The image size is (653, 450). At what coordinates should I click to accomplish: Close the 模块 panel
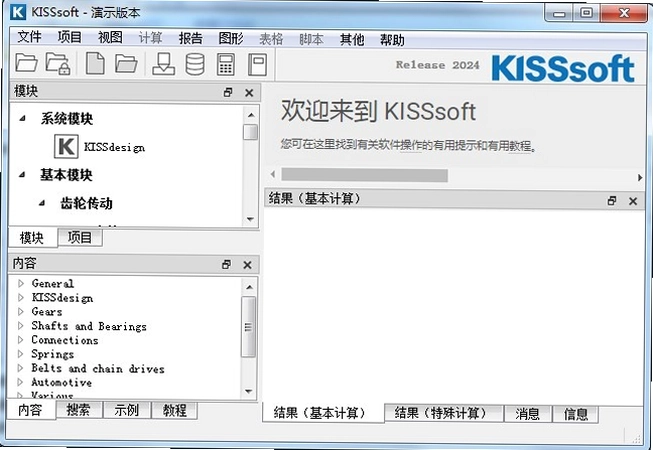(x=249, y=92)
